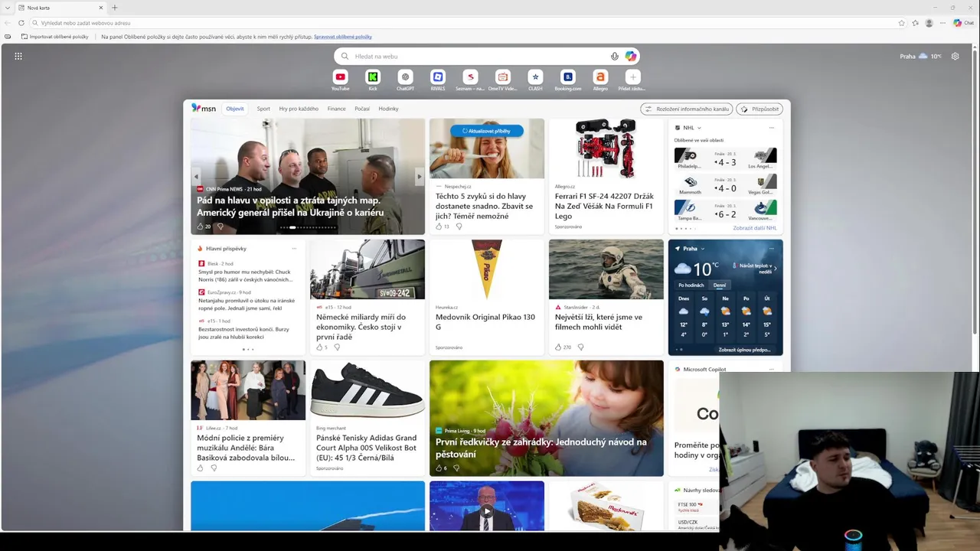Open Adidas Grand Court sneaker image

pos(367,390)
